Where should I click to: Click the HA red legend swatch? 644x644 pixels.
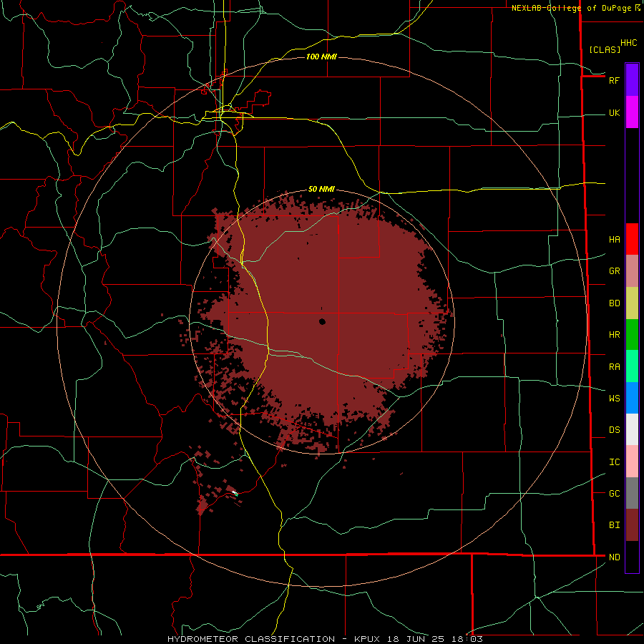[x=632, y=239]
